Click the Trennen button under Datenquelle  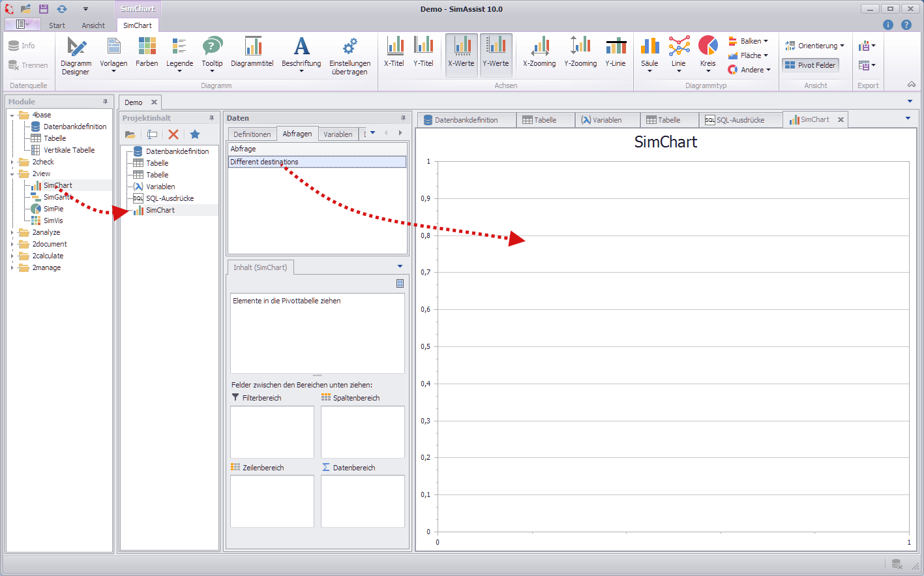[x=28, y=65]
